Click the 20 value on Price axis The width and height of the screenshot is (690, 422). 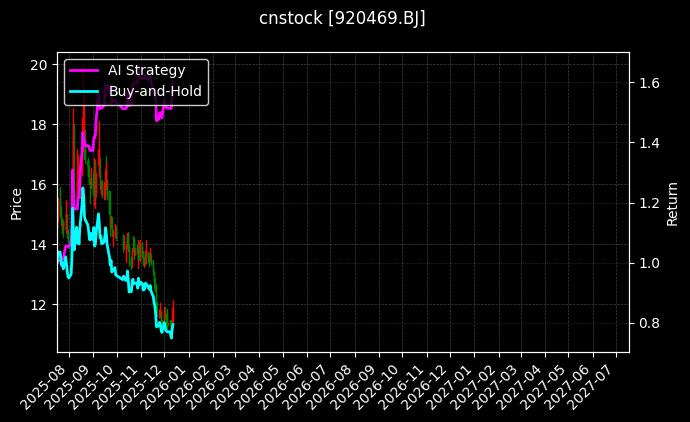coord(40,65)
